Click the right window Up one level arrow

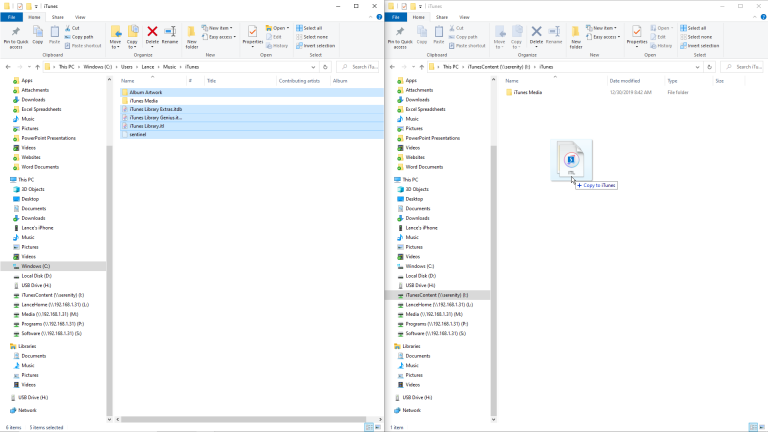421,67
